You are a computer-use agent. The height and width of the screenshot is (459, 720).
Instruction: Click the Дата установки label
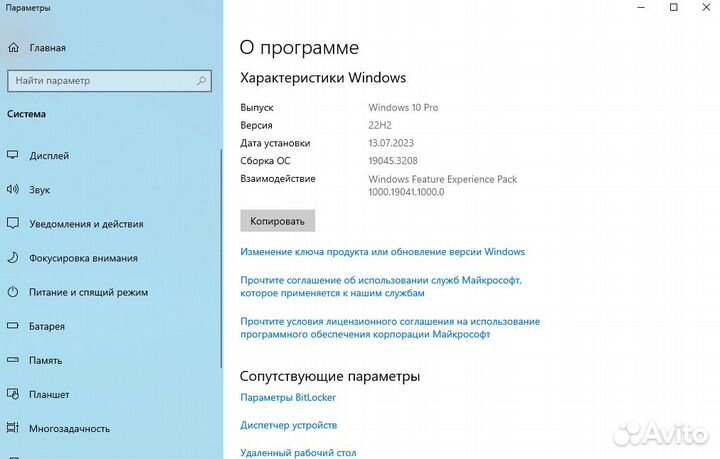(x=275, y=143)
